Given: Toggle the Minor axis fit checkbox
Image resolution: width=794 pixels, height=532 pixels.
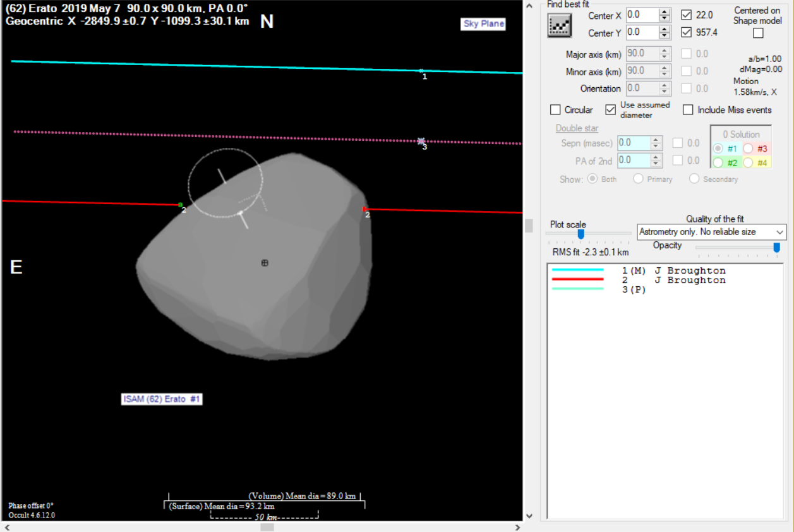Looking at the screenshot, I should pos(687,71).
